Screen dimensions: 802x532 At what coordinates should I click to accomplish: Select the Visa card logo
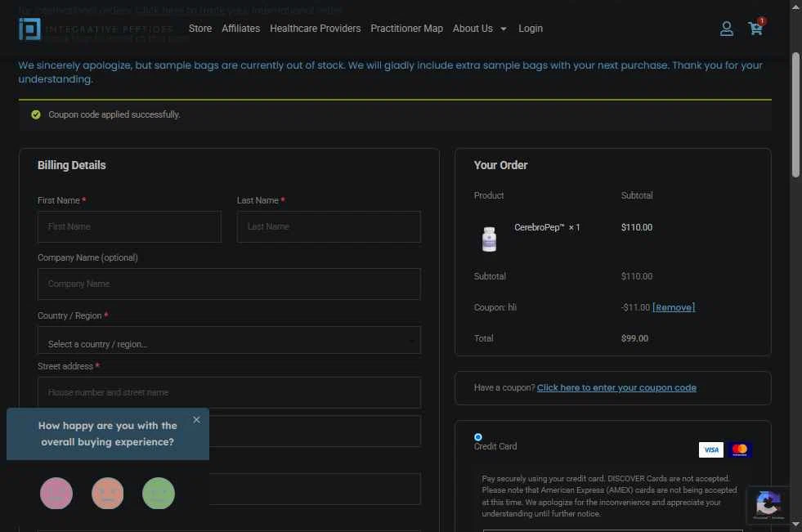(711, 449)
